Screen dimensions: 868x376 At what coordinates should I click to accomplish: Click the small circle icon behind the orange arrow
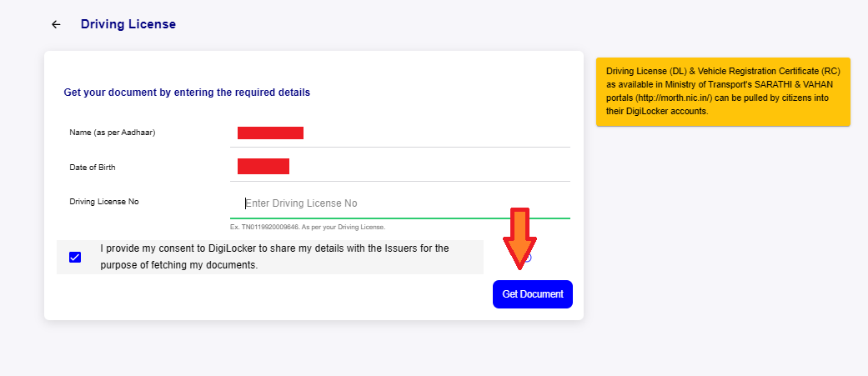529,258
